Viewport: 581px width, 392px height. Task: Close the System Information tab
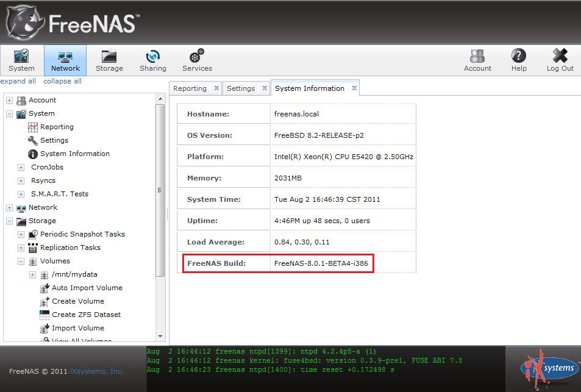pyautogui.click(x=354, y=88)
